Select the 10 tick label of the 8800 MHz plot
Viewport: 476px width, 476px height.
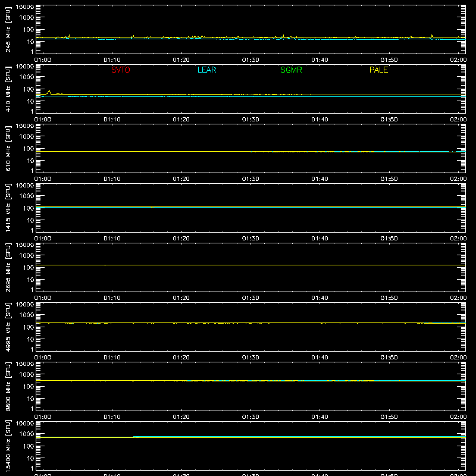click(x=30, y=399)
